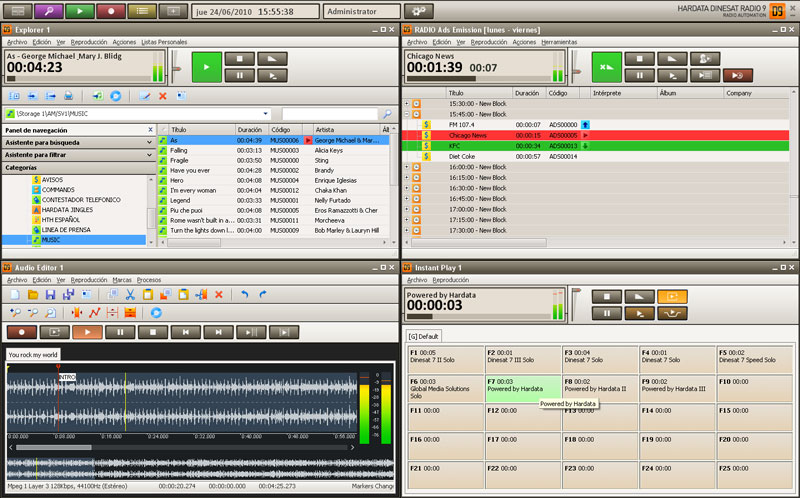800x498 pixels.
Task: Toggle the orange loop button in Instant Play
Action: [x=671, y=297]
